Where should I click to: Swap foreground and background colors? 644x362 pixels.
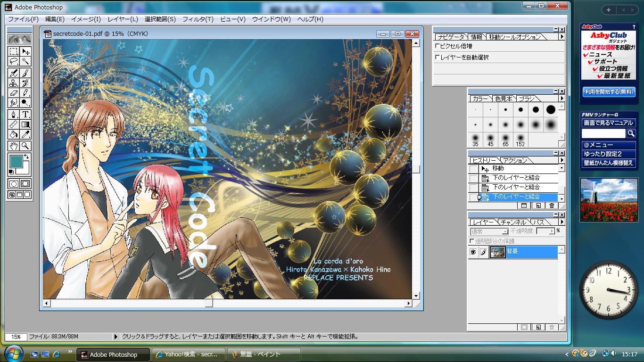click(x=27, y=156)
